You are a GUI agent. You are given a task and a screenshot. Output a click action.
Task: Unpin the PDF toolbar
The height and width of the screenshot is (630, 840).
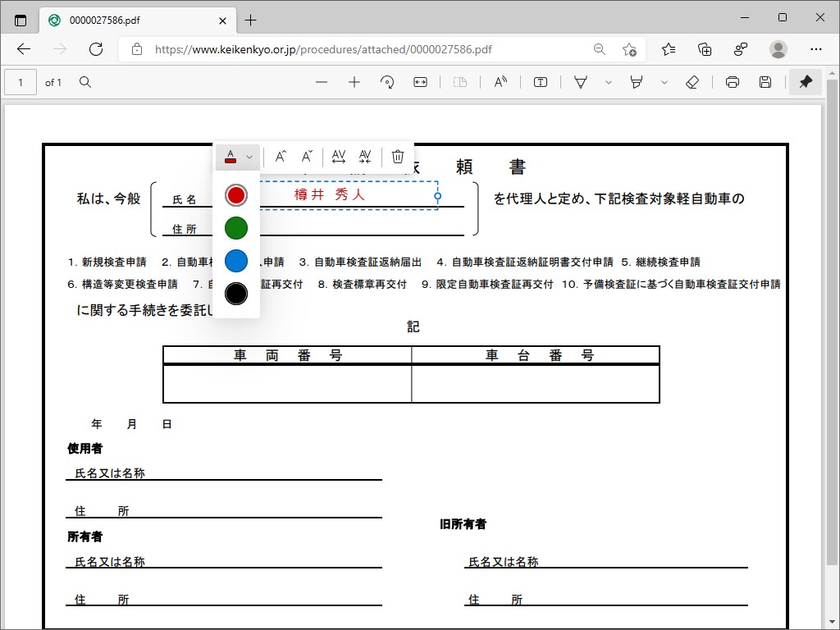click(x=806, y=82)
